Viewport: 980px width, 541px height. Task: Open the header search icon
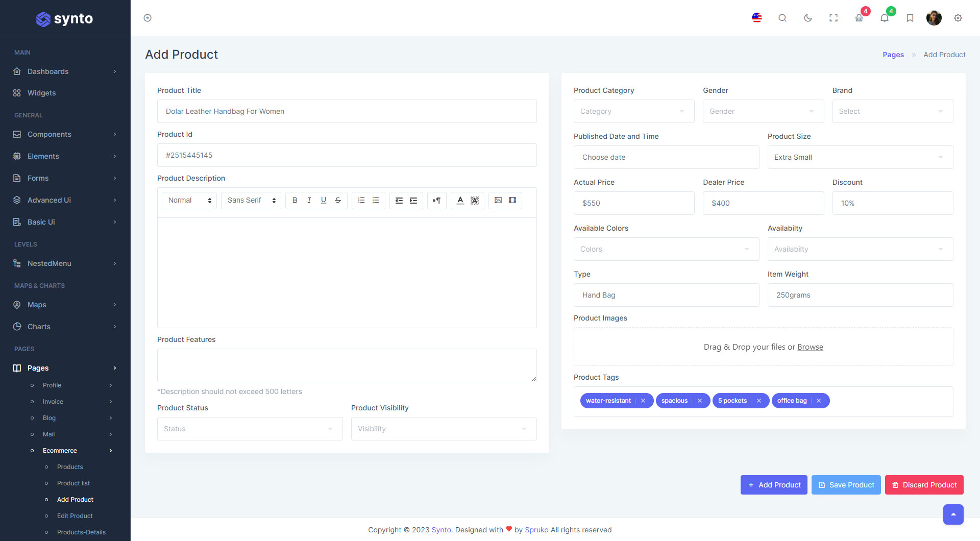pyautogui.click(x=782, y=18)
